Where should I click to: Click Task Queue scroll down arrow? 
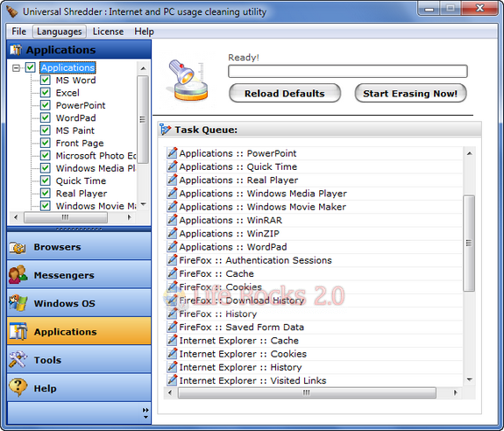(x=469, y=380)
